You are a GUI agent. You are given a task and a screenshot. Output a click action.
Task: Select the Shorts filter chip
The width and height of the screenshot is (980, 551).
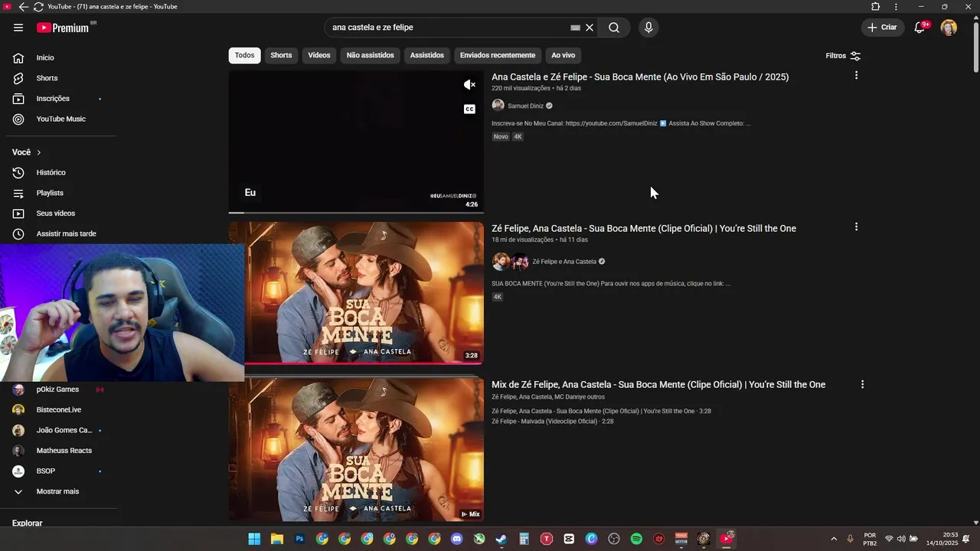pyautogui.click(x=281, y=55)
